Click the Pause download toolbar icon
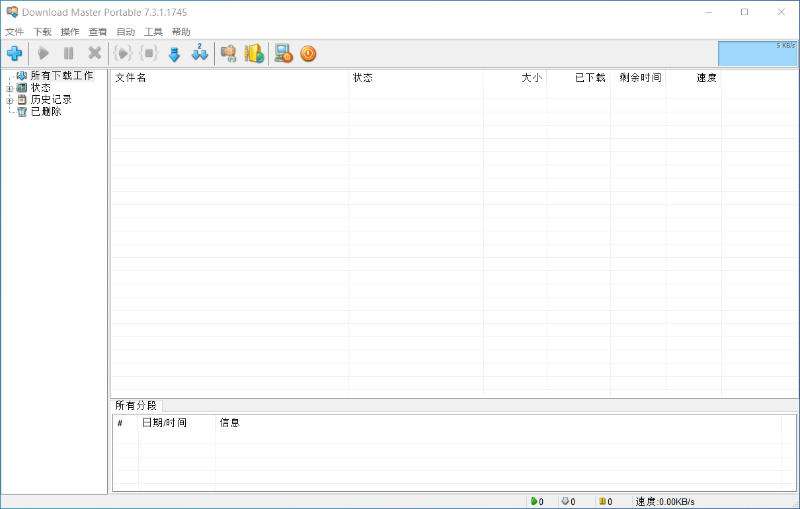 click(x=68, y=53)
